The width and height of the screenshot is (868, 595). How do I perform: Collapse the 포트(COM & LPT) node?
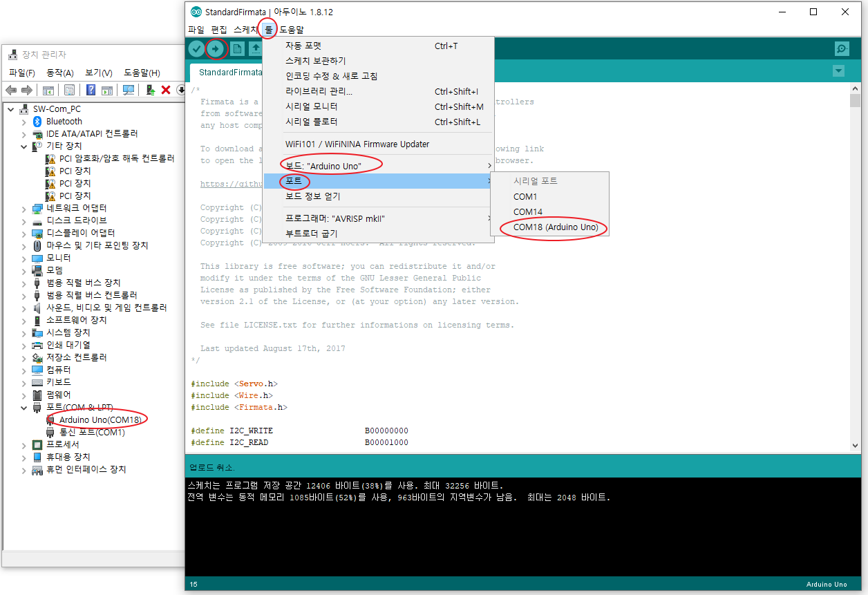coord(23,408)
